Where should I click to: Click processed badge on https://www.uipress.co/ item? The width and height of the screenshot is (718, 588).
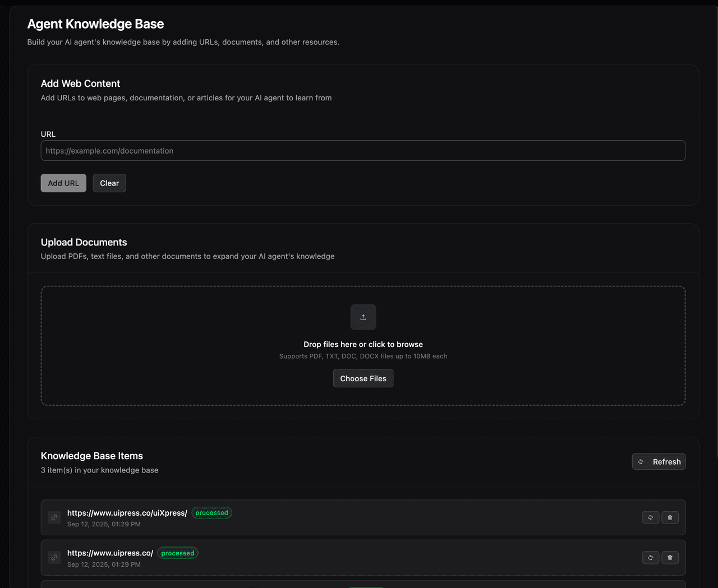(x=178, y=553)
